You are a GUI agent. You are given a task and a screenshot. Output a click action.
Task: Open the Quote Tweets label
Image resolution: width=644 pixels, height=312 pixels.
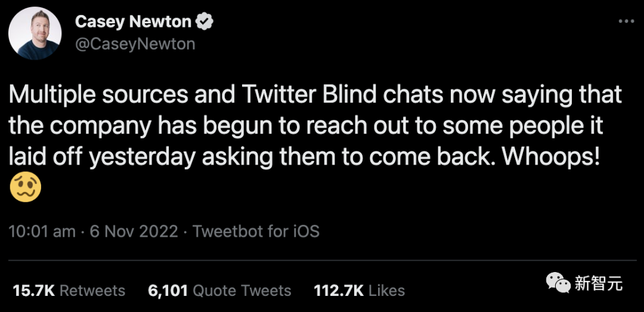(241, 291)
